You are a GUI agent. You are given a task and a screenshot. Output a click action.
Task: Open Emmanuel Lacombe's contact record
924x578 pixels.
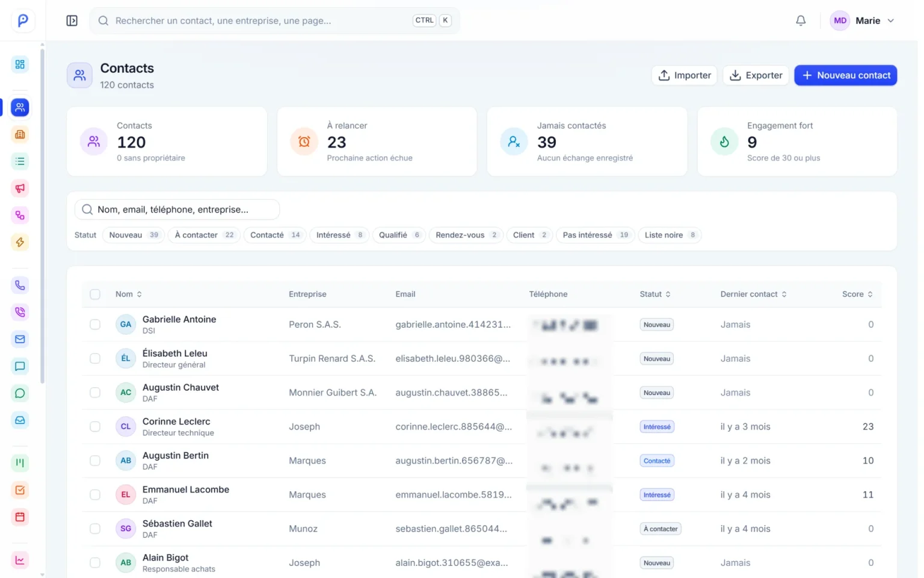click(186, 489)
